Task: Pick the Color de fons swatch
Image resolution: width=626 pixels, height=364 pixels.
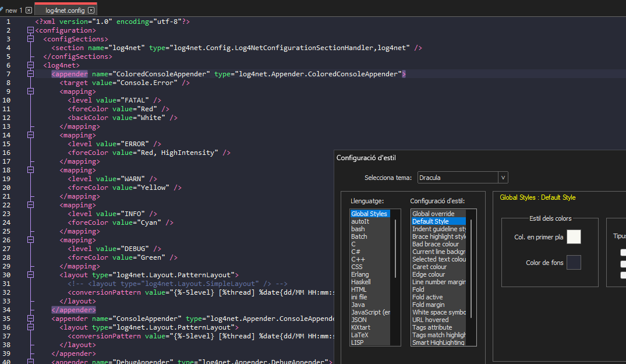Action: pyautogui.click(x=574, y=262)
